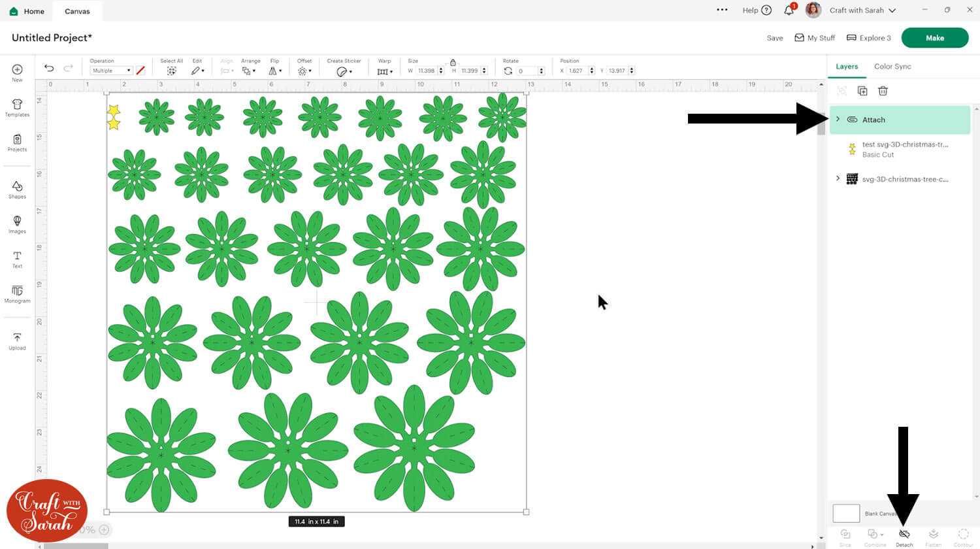Redo the last undone action

(68, 68)
